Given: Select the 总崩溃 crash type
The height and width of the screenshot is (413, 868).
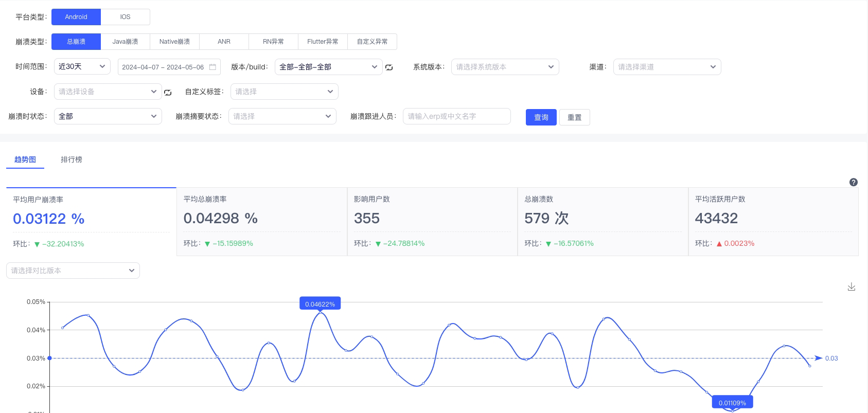Looking at the screenshot, I should 76,42.
